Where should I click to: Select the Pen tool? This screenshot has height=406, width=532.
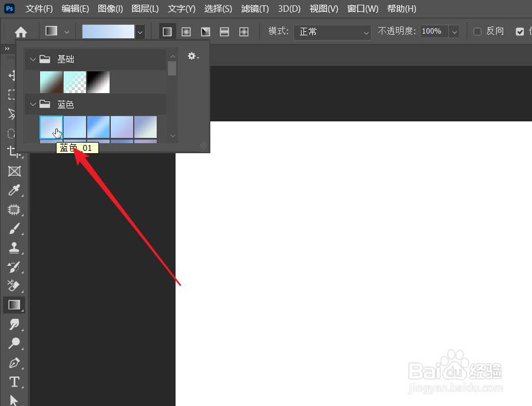pyautogui.click(x=14, y=362)
